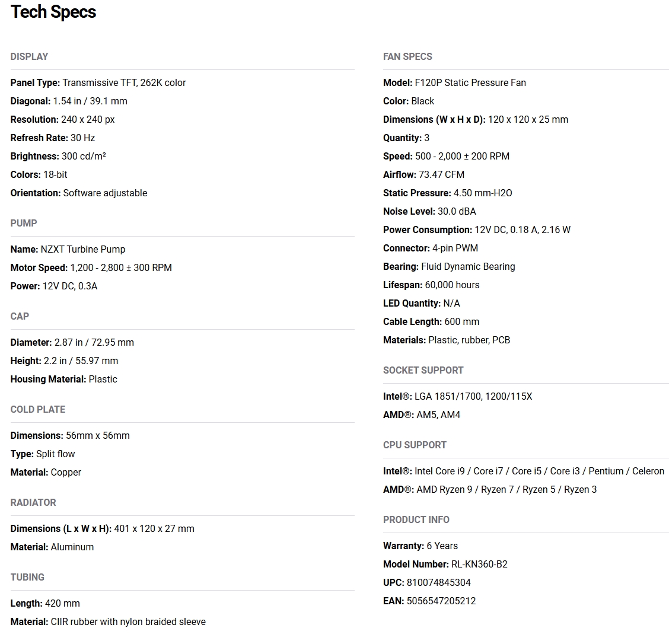This screenshot has height=644, width=669.
Task: Click the NZXT Turbine Pump name
Action: (x=83, y=250)
